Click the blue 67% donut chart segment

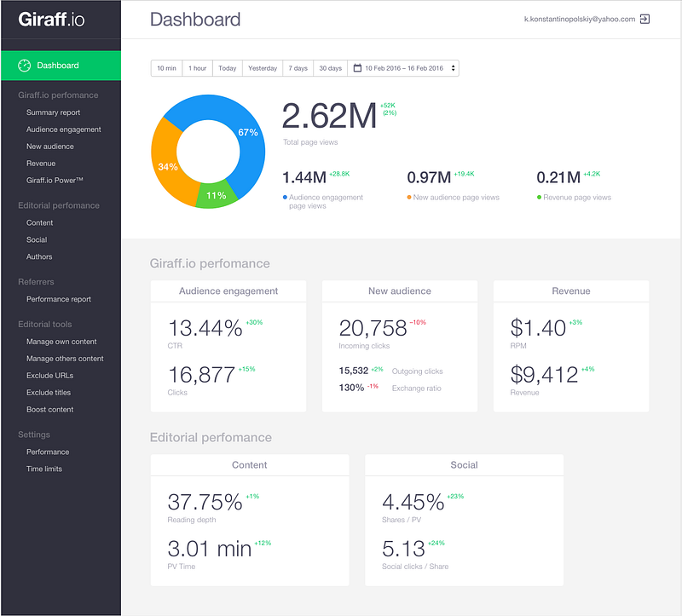pyautogui.click(x=246, y=130)
